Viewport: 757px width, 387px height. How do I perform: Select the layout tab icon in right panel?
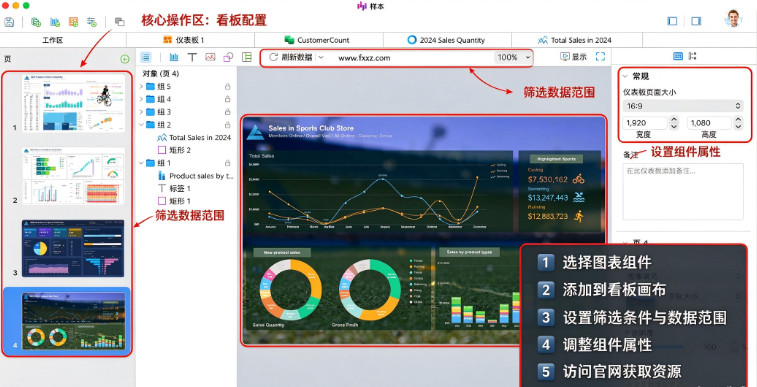(692, 56)
